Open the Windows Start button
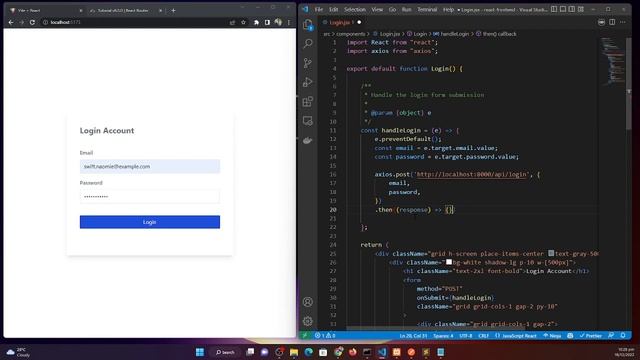Image resolution: width=640 pixels, height=360 pixels. tap(200, 352)
